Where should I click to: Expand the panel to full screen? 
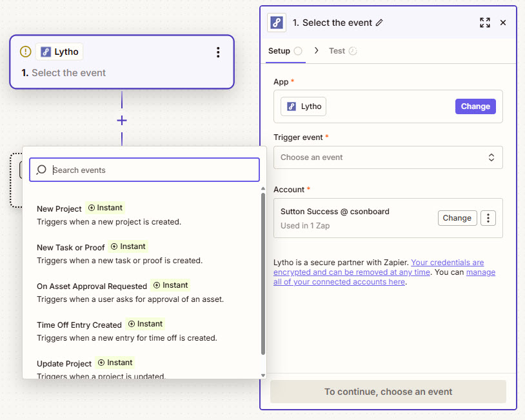pos(484,23)
